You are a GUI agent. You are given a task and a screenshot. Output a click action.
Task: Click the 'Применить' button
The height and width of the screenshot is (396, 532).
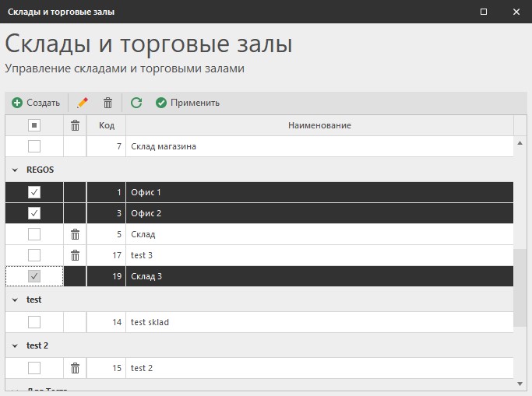(188, 103)
